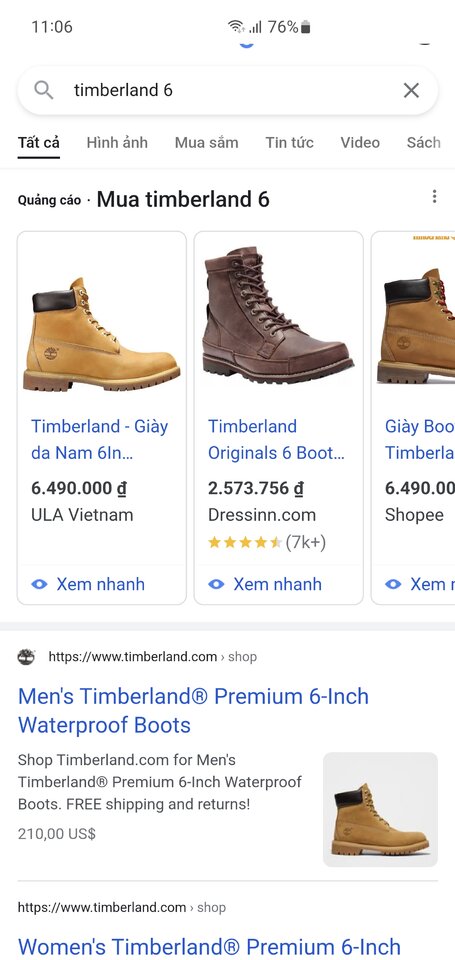
Task: Switch to the Hình ảnh tab
Action: (117, 143)
